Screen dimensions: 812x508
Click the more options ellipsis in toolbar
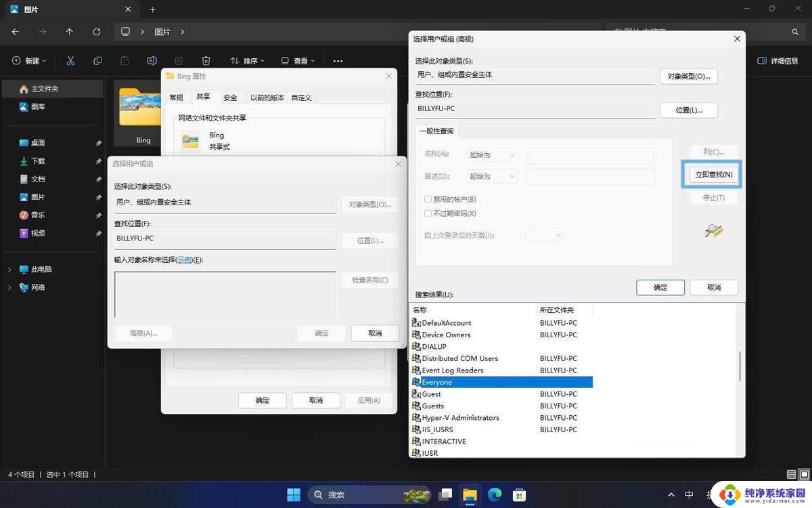(338, 61)
